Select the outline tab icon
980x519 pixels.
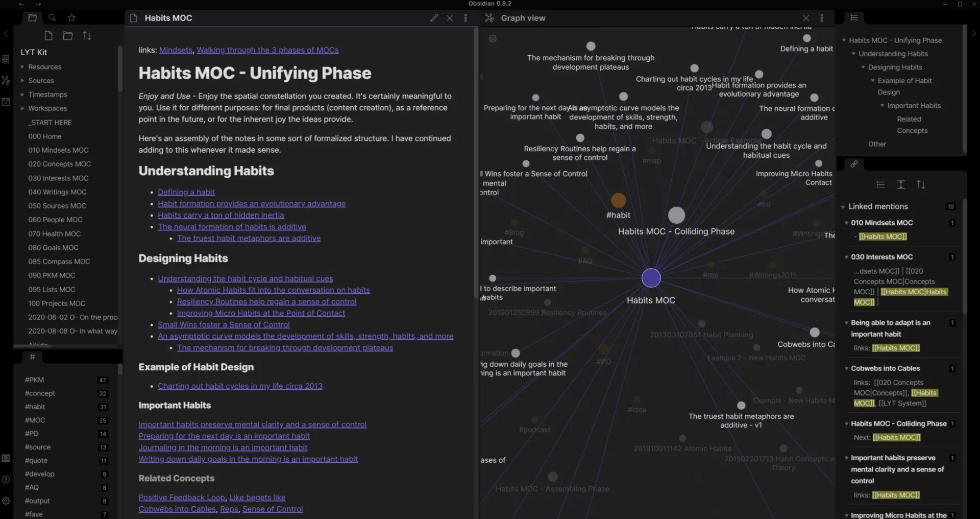tap(854, 18)
